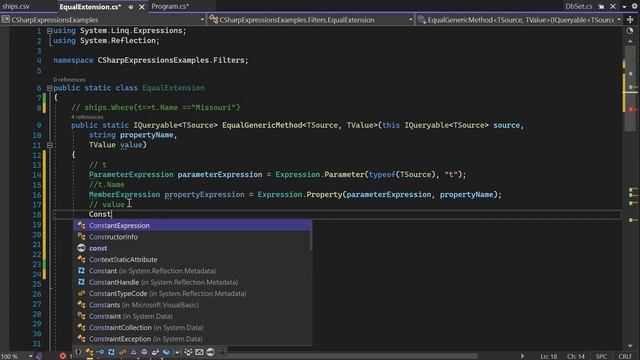The width and height of the screenshot is (640, 360).
Task: Collapse the EqualExtension class at line 6
Action: pos(49,88)
